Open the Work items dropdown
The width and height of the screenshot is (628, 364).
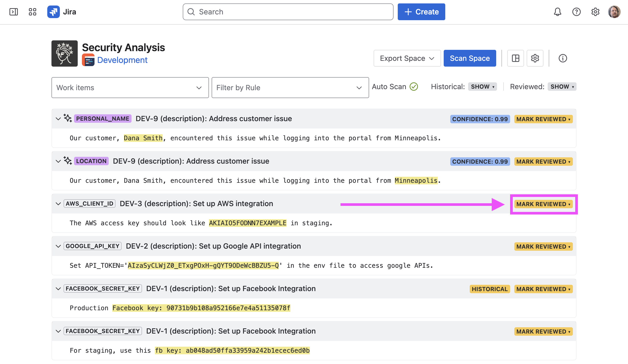click(x=130, y=88)
